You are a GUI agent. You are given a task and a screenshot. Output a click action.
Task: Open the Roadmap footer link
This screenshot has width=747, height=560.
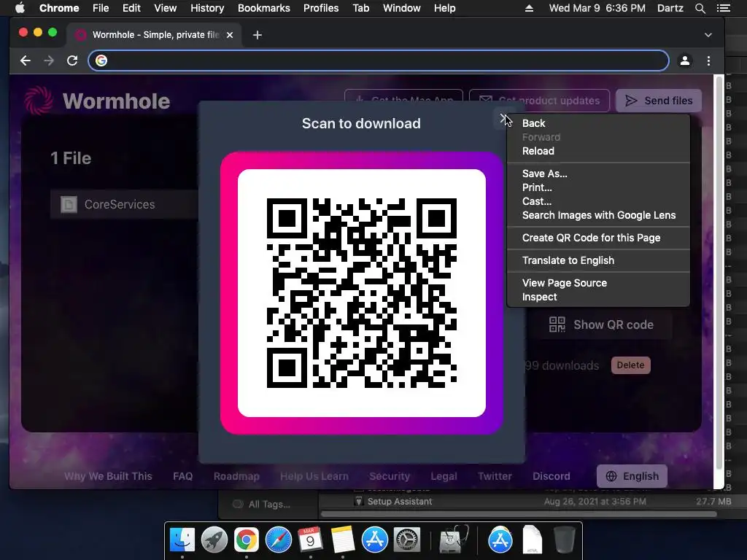(x=236, y=476)
